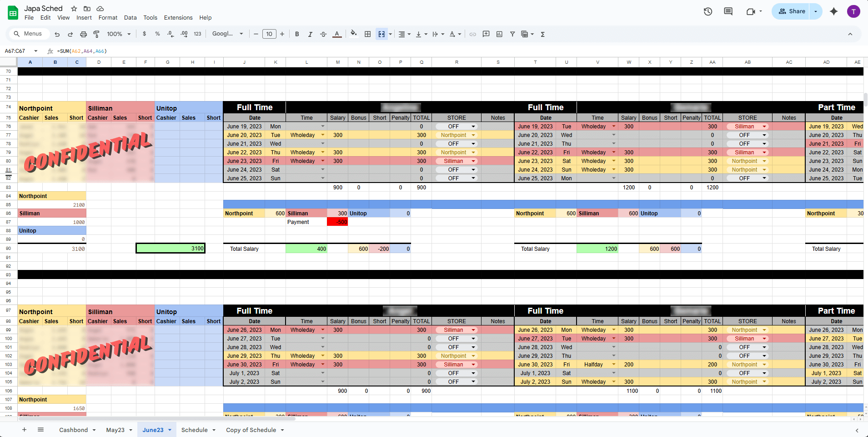The height and width of the screenshot is (437, 868).
Task: Move document with folder icon
Action: pyautogui.click(x=87, y=9)
